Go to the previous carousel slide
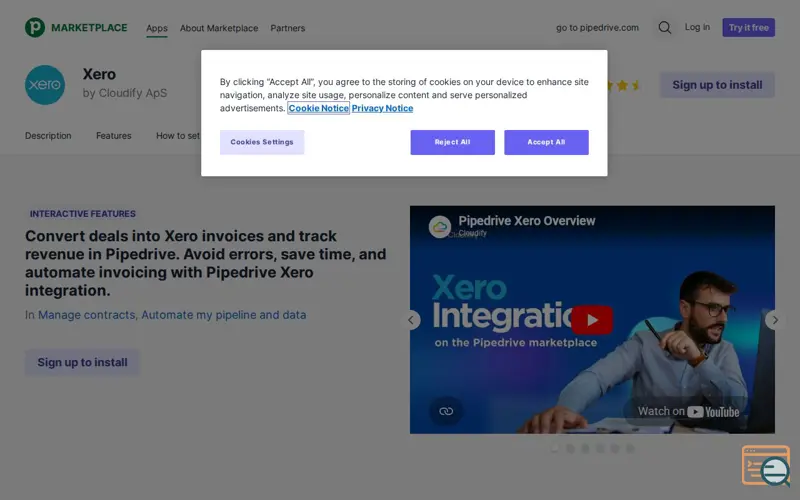 (x=411, y=320)
